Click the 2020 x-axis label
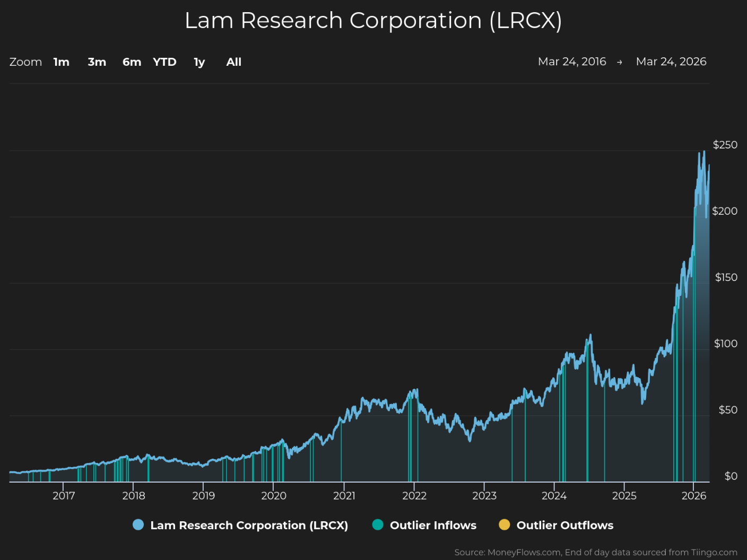Screen dimensions: 747x560 coord(274,496)
